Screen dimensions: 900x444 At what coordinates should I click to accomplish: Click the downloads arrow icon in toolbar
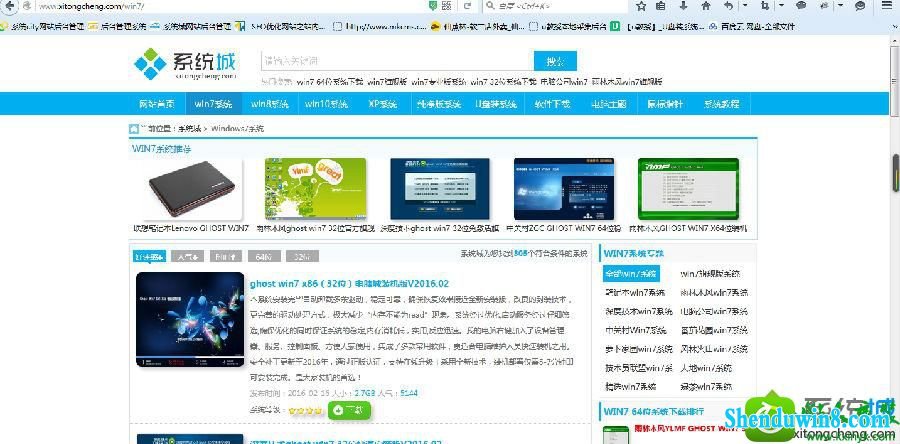[683, 6]
